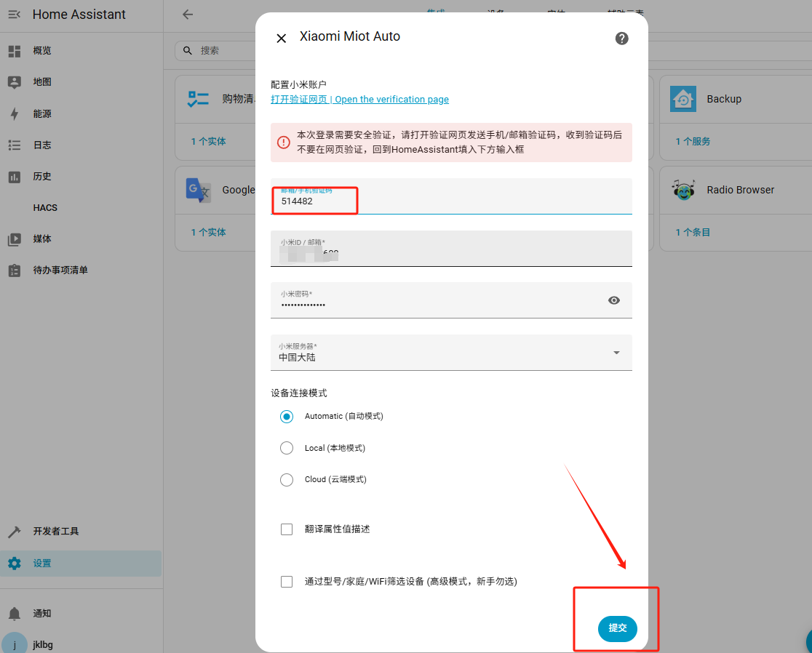Viewport: 812px width, 653px height.
Task: Enable 通过型号/家庭/WiFi筛选设备 checkbox
Action: 287,582
